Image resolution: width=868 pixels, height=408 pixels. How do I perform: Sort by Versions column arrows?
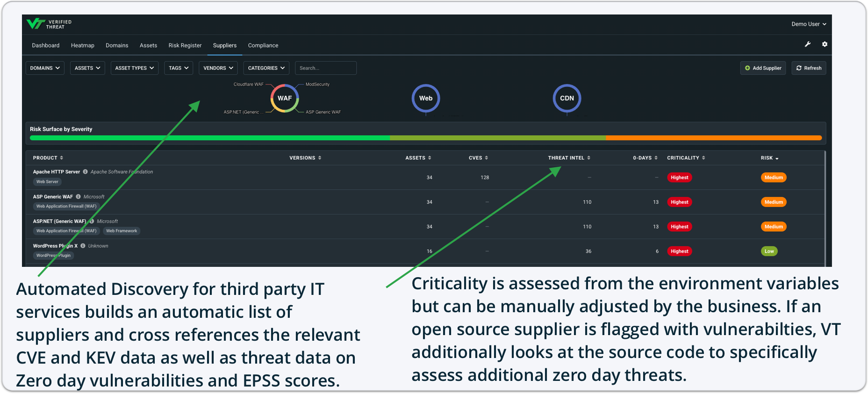click(x=320, y=158)
